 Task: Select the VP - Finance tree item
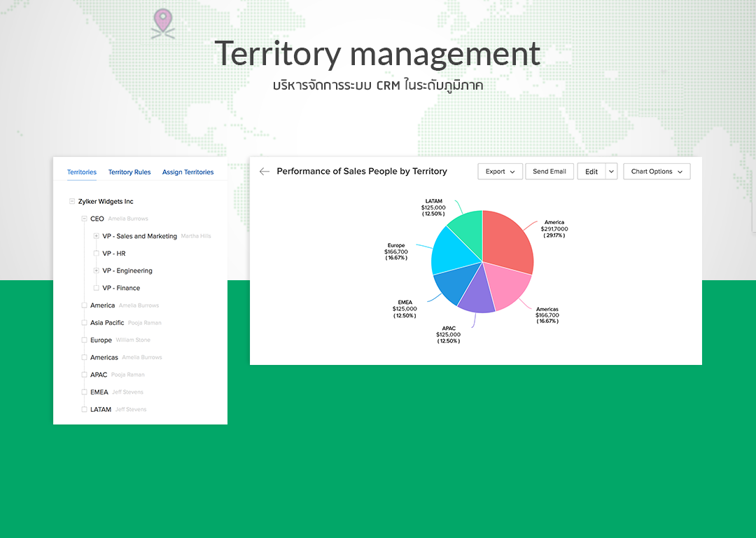coord(121,288)
